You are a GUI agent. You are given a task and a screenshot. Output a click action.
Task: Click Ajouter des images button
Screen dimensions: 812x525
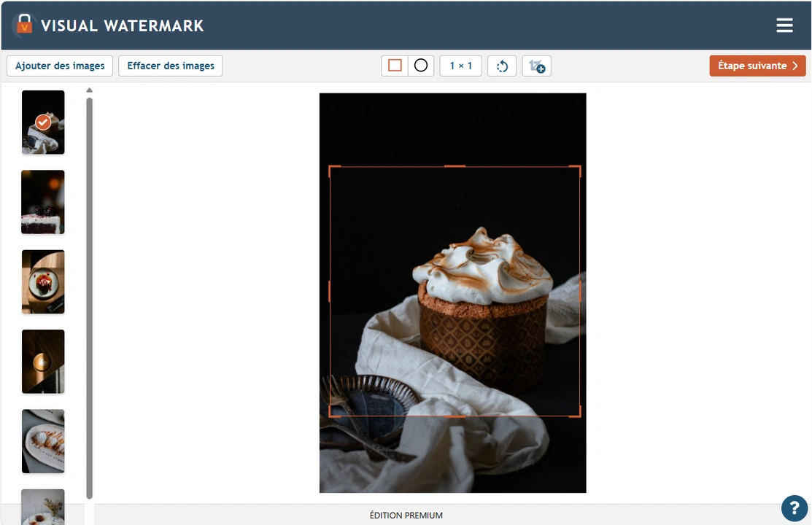(x=60, y=66)
